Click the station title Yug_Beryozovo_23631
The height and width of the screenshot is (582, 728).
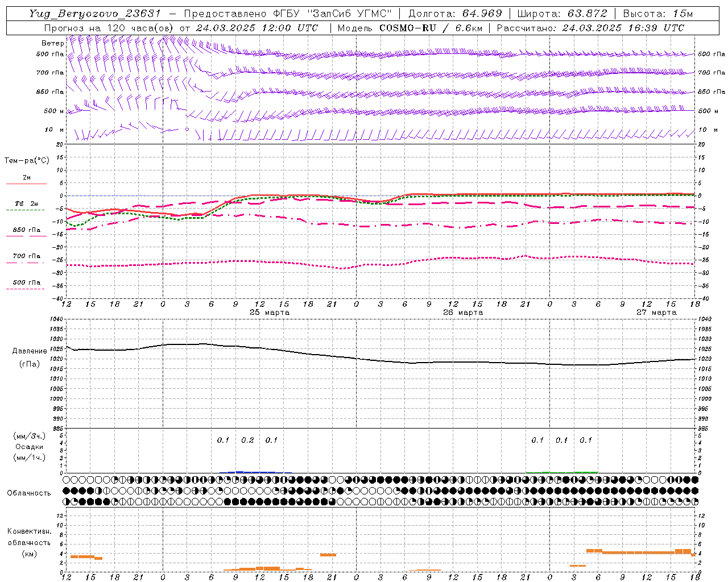pos(94,14)
